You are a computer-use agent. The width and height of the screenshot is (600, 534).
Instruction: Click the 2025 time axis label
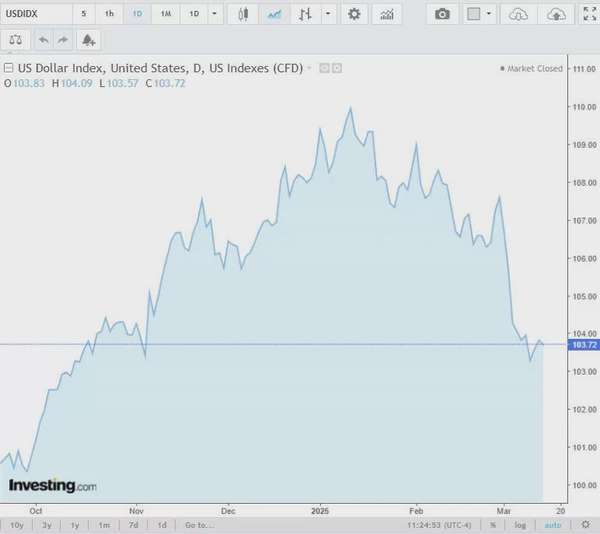coord(320,511)
